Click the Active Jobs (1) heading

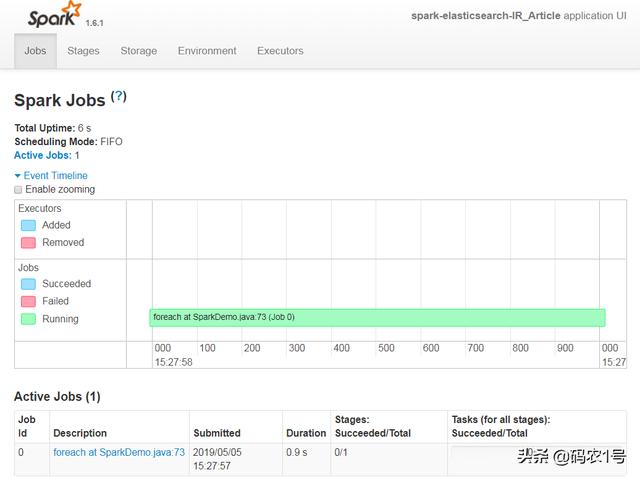(x=57, y=396)
